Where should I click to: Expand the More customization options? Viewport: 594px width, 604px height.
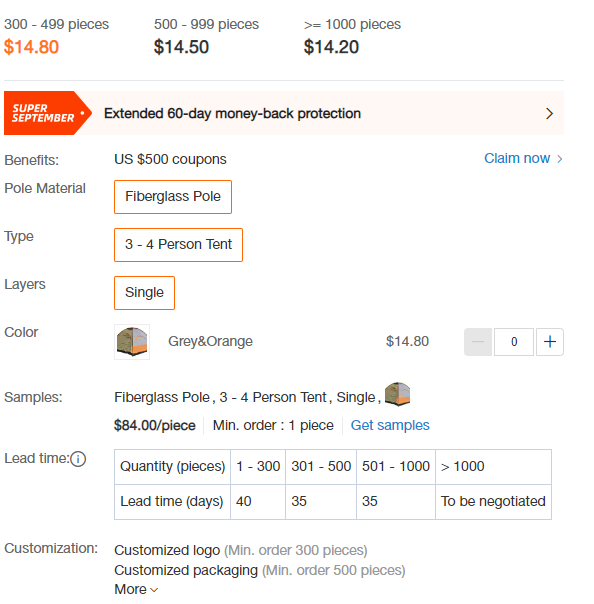(136, 589)
